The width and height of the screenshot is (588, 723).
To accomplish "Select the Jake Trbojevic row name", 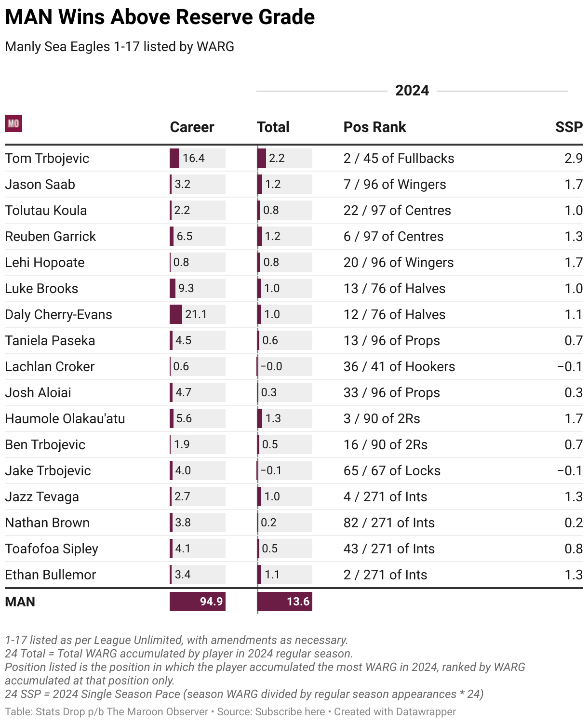I will tap(48, 470).
